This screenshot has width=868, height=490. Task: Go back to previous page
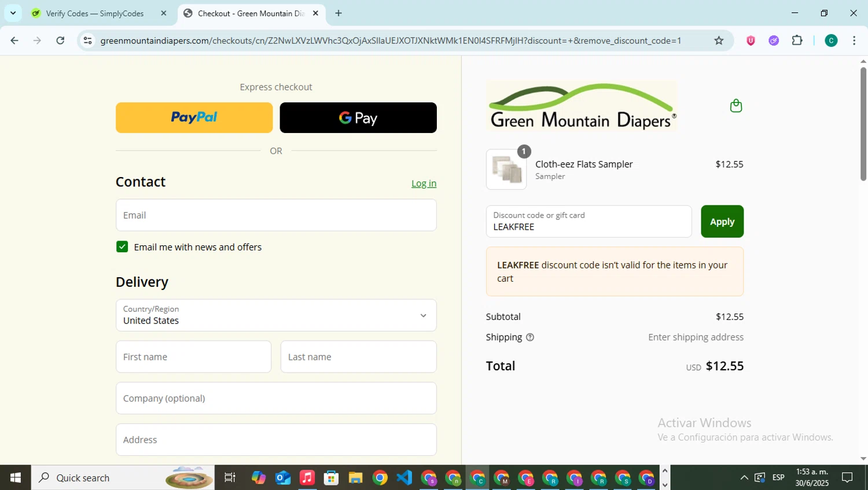click(x=14, y=40)
